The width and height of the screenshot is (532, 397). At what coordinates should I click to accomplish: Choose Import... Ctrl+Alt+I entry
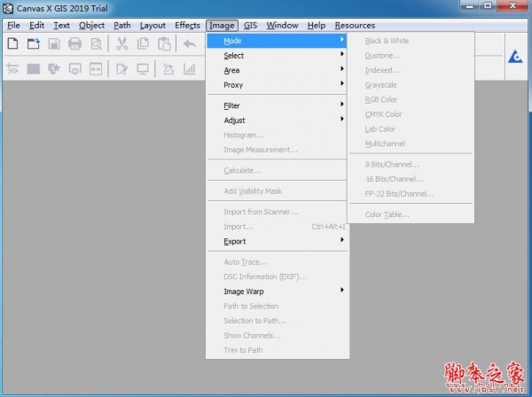(x=277, y=227)
